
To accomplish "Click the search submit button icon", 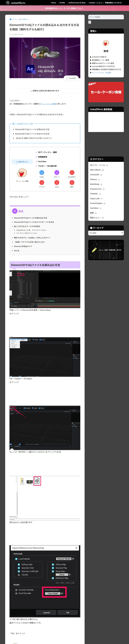I will [90, 22].
